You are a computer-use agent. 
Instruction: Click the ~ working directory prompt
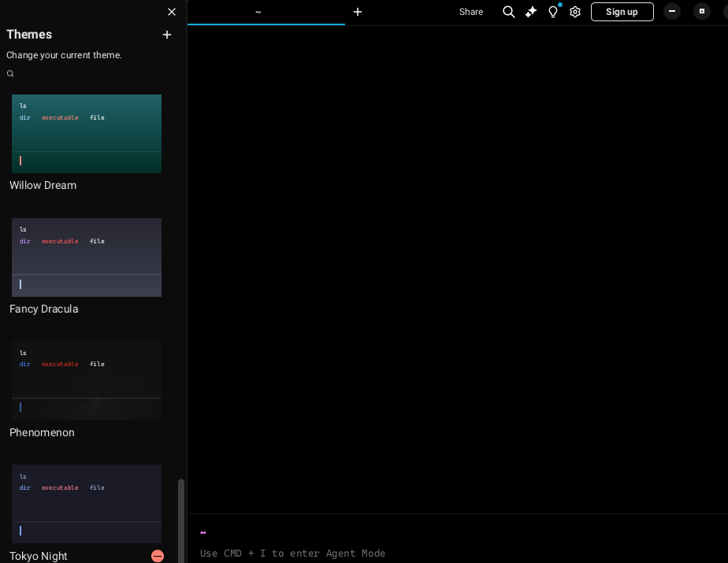203,532
